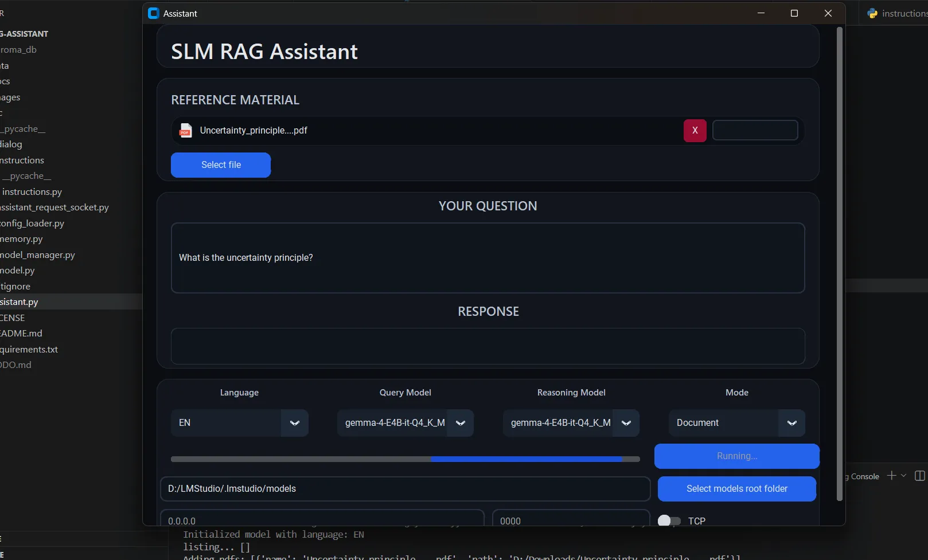Expand the chevron beside the console plus icon
Image resolution: width=928 pixels, height=560 pixels.
pyautogui.click(x=904, y=476)
